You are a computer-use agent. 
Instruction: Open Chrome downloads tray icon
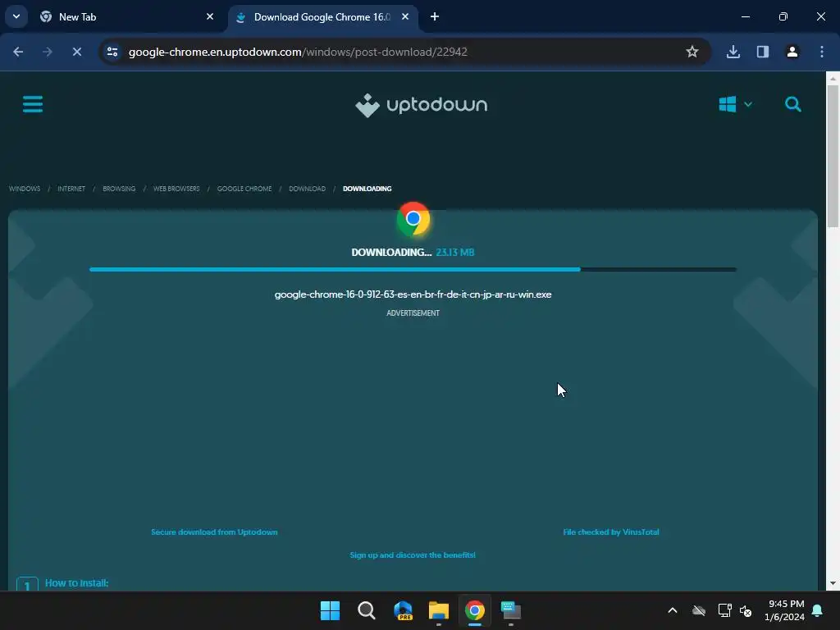733,52
